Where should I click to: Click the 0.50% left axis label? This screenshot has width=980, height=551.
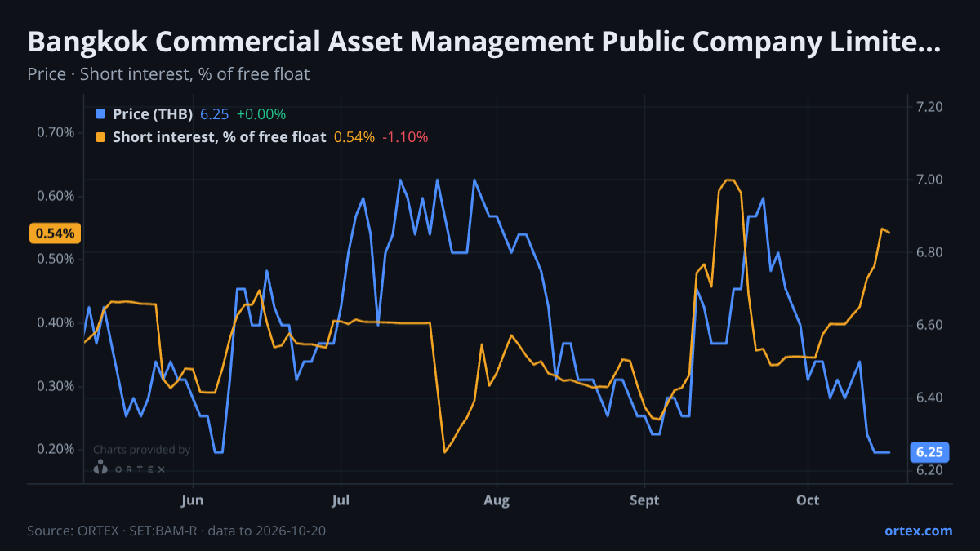[x=56, y=259]
